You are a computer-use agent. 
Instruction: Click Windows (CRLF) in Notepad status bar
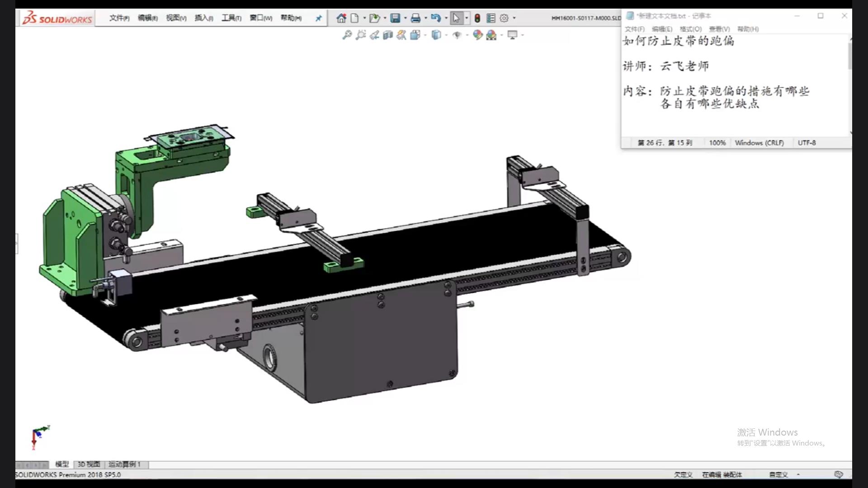coord(759,143)
